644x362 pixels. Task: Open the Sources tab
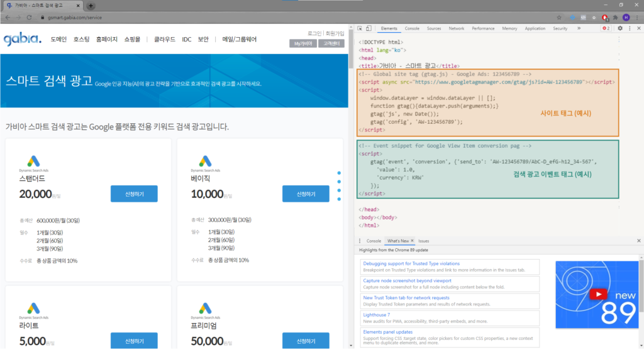pos(434,28)
